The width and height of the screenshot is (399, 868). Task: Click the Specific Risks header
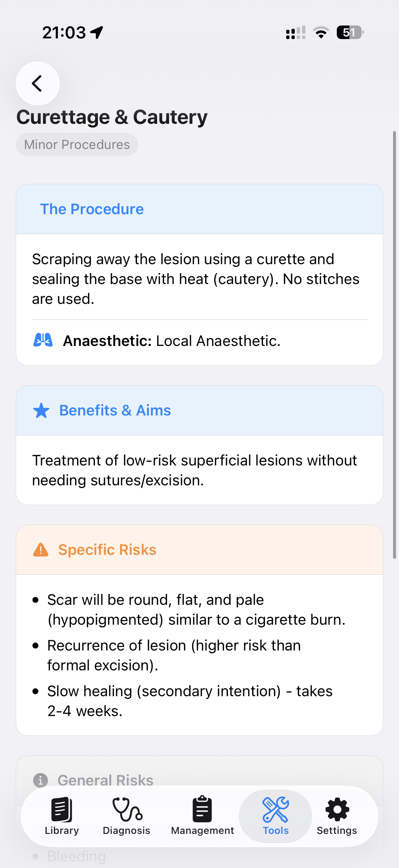(107, 550)
